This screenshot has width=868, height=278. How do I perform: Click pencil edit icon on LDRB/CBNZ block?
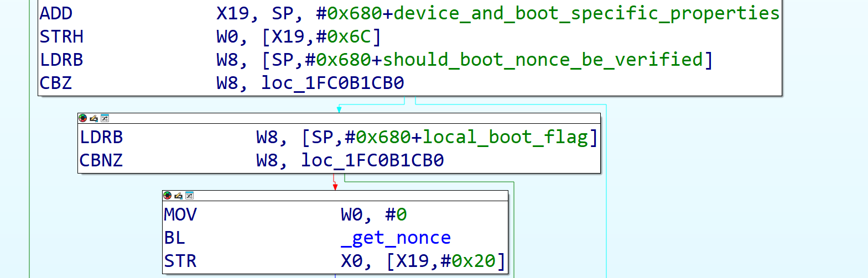click(93, 118)
